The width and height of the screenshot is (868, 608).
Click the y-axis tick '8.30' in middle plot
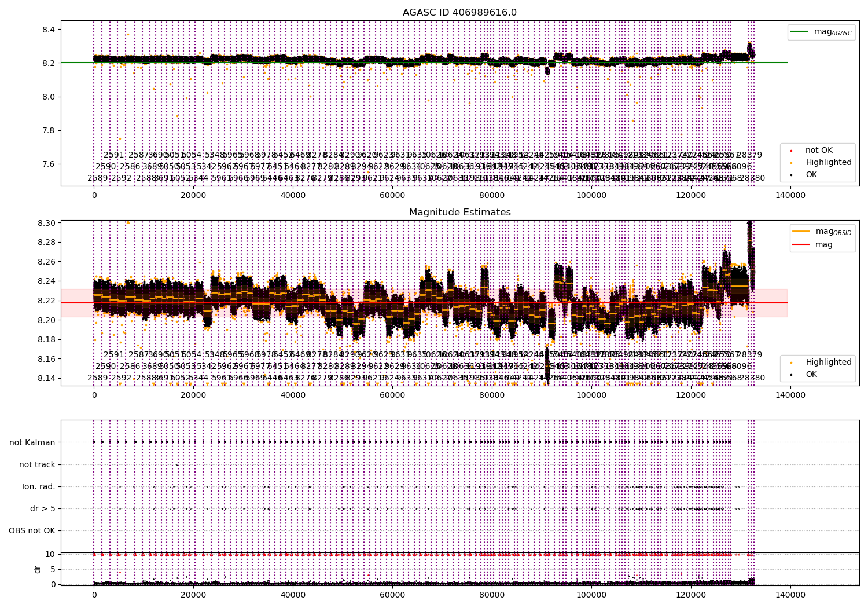(46, 223)
